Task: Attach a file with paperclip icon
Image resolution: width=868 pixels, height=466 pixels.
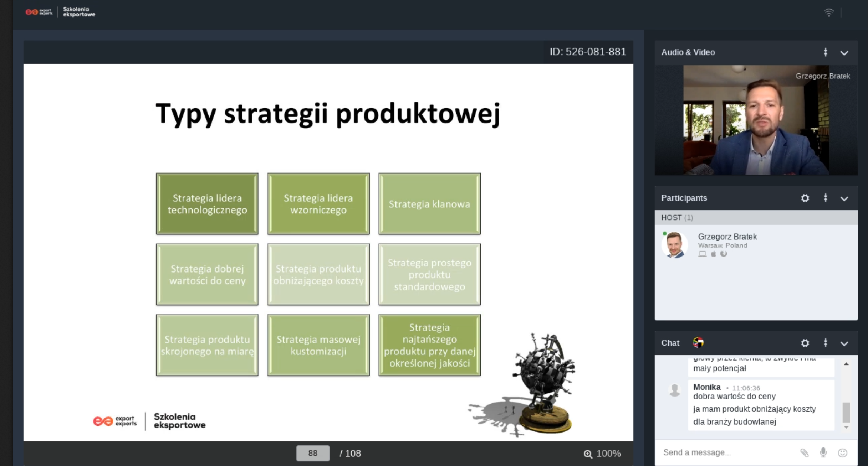Action: point(804,453)
